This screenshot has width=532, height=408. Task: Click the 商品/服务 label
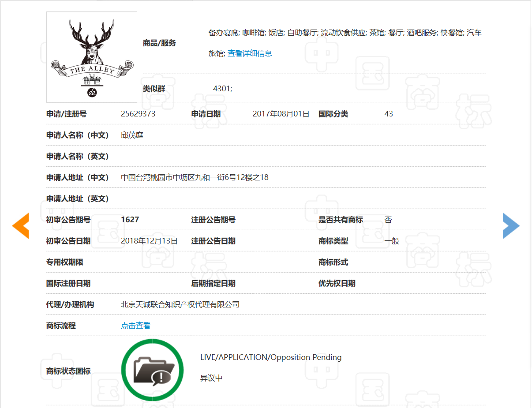point(159,43)
